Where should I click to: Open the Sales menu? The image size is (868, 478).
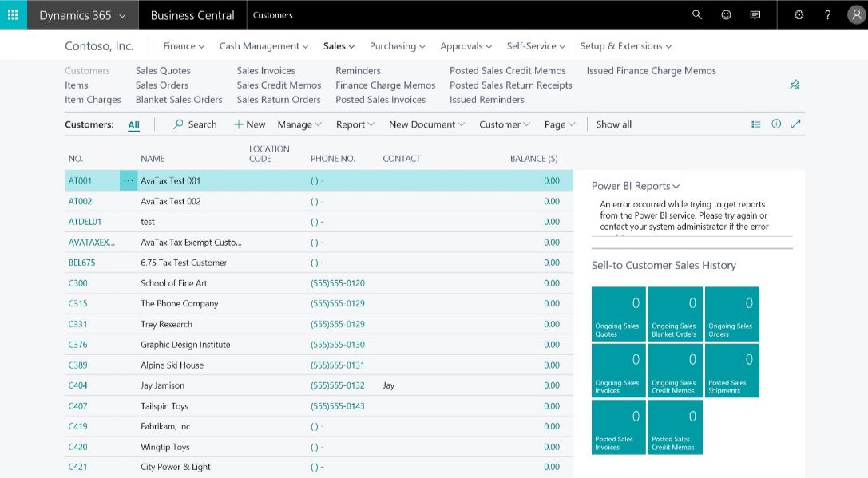(339, 46)
